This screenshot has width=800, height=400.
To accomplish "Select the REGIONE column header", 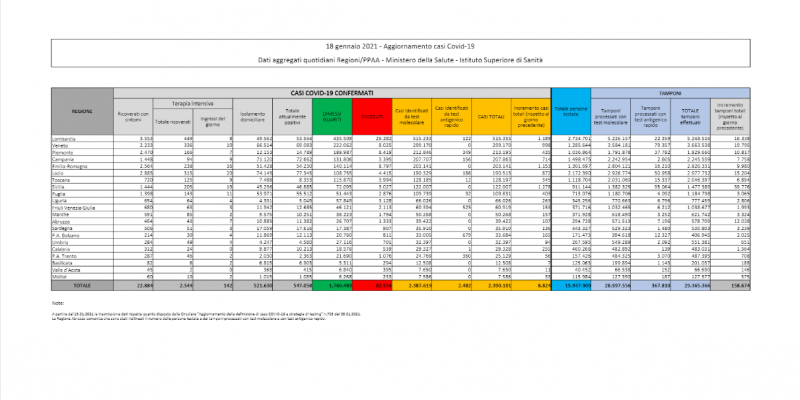I will click(x=82, y=111).
